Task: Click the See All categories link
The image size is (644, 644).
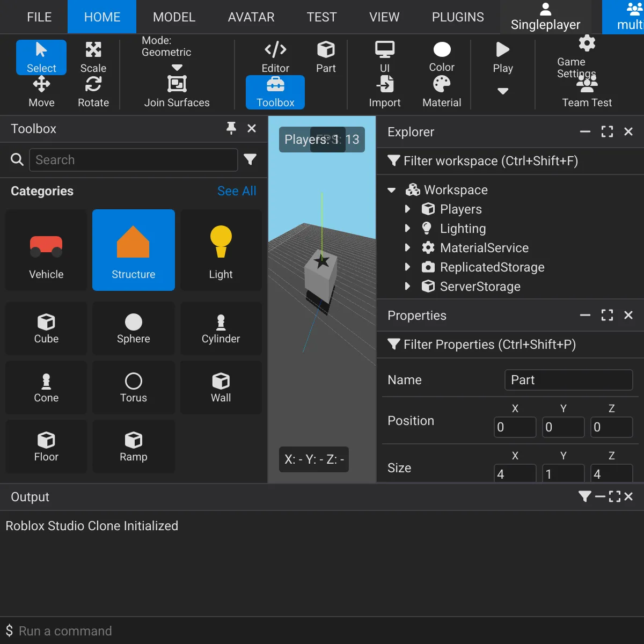Action: [x=237, y=191]
